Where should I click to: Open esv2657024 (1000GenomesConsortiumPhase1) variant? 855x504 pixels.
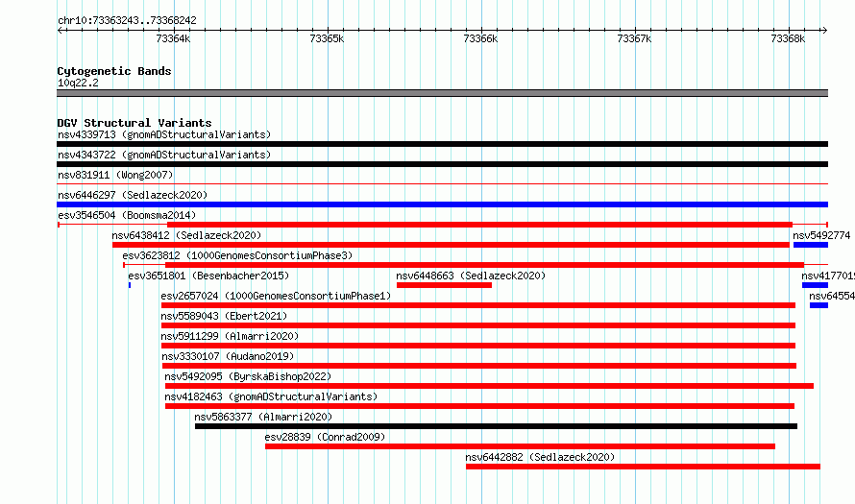click(276, 296)
